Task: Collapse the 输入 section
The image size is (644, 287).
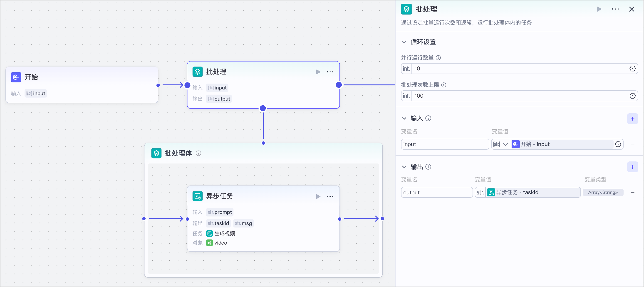Action: point(404,119)
